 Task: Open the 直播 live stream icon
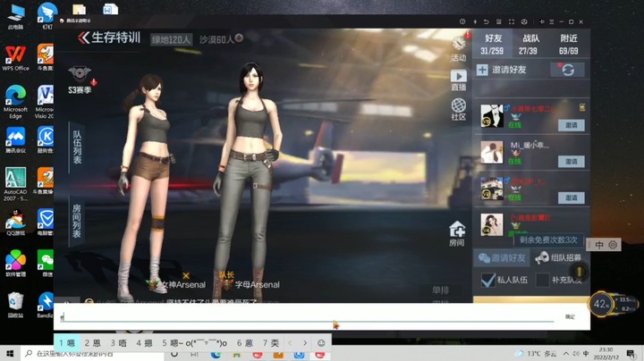(x=458, y=80)
